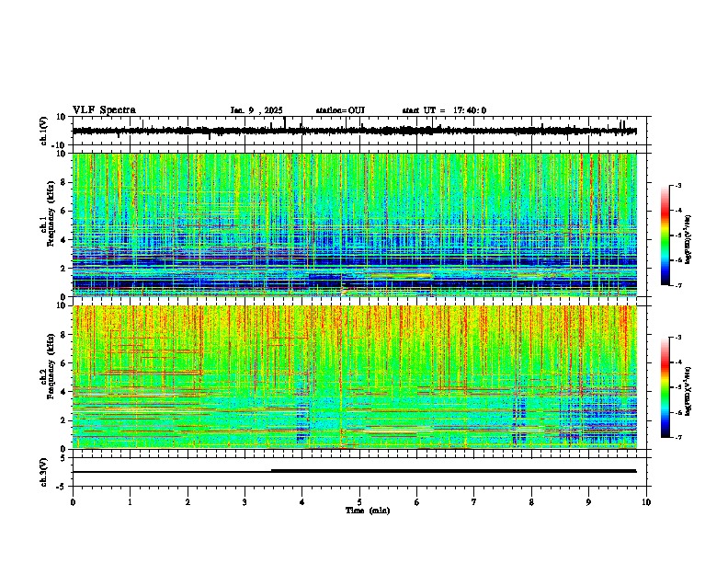Screen dimensions: 728x563
Task: Click the "7" tick on Time axis
Action: point(474,502)
